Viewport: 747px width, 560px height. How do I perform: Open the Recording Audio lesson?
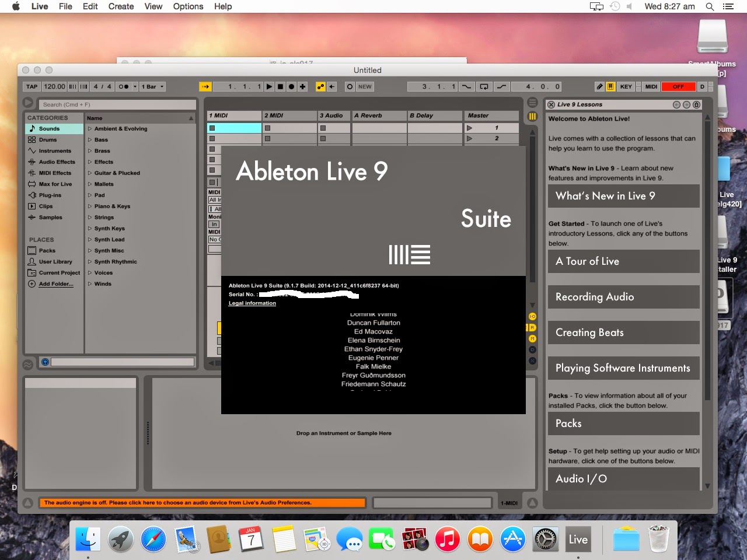tap(623, 297)
